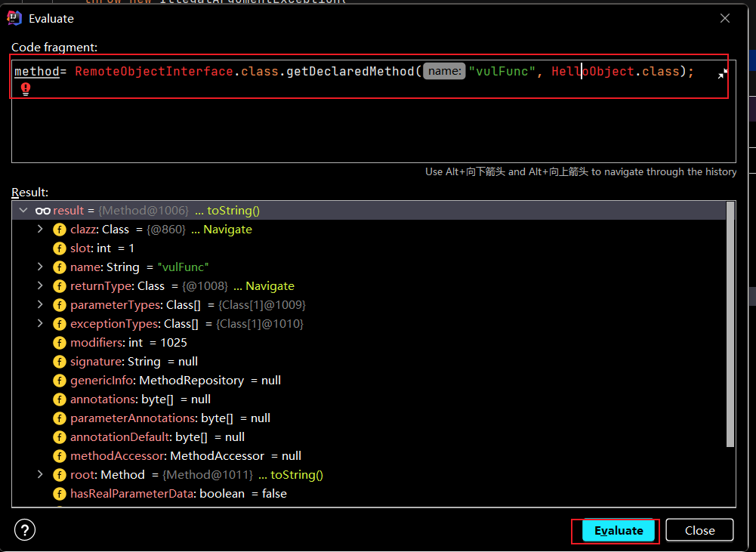Viewport: 756px width, 552px height.
Task: Expand the returnType: Class node
Action: coord(41,286)
